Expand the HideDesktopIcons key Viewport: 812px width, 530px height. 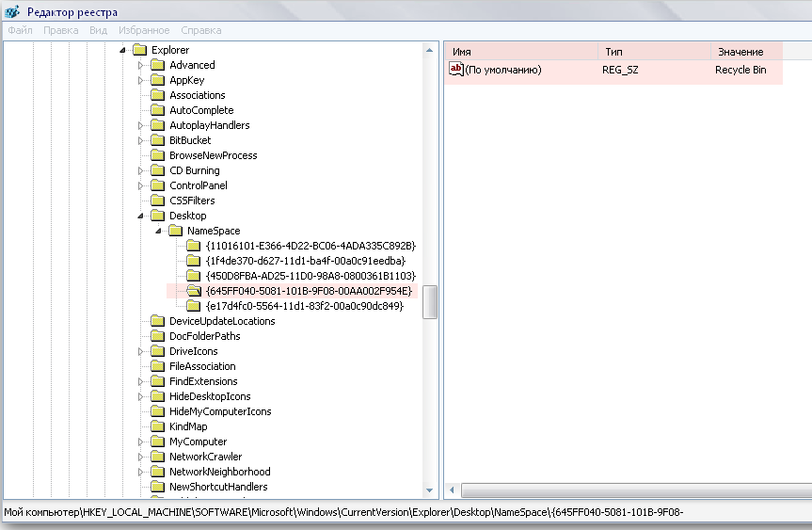pyautogui.click(x=140, y=396)
